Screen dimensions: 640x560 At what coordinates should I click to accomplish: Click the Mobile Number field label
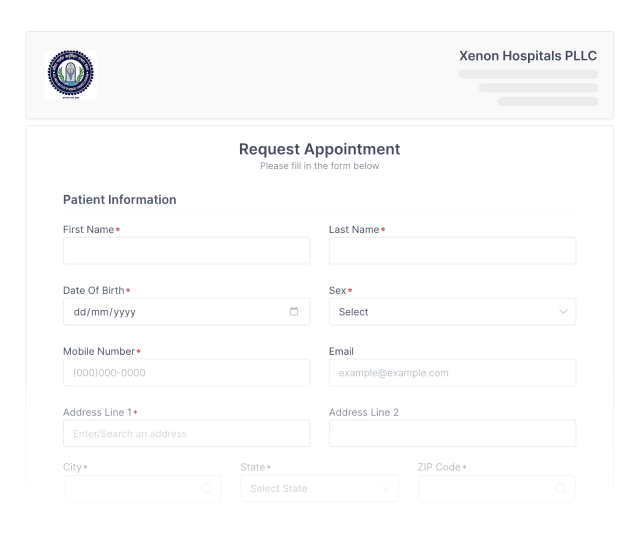coord(99,351)
